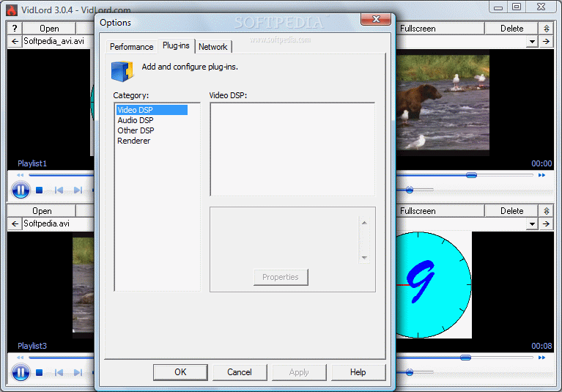
Task: Click fast-forward icon on bottom-right player seek bar
Action: coord(541,358)
